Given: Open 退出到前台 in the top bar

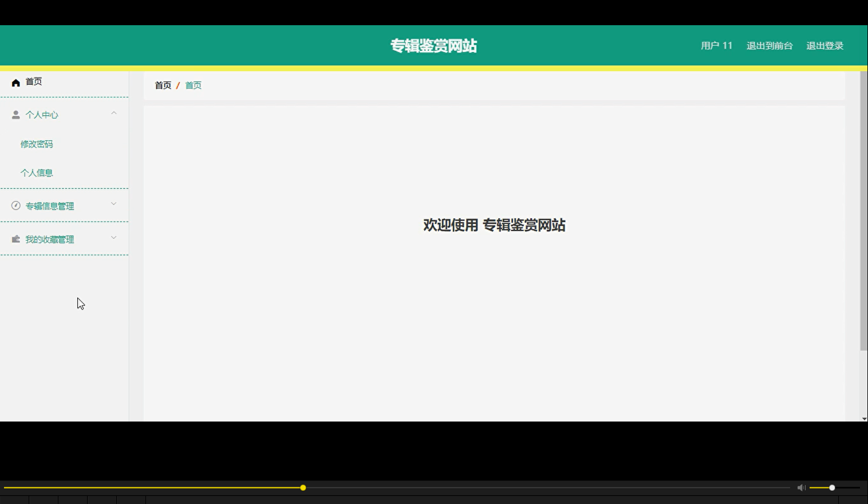Looking at the screenshot, I should click(769, 45).
